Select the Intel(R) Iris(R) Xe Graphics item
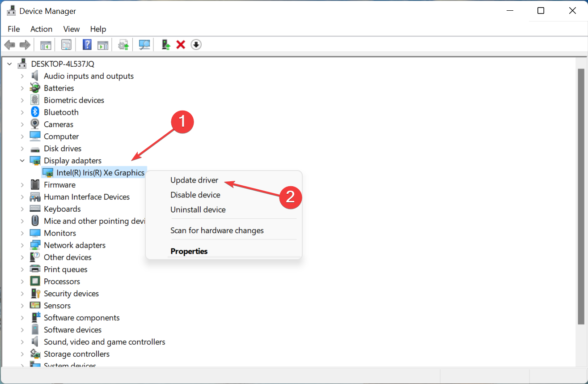Viewport: 588px width, 384px height. click(x=100, y=173)
